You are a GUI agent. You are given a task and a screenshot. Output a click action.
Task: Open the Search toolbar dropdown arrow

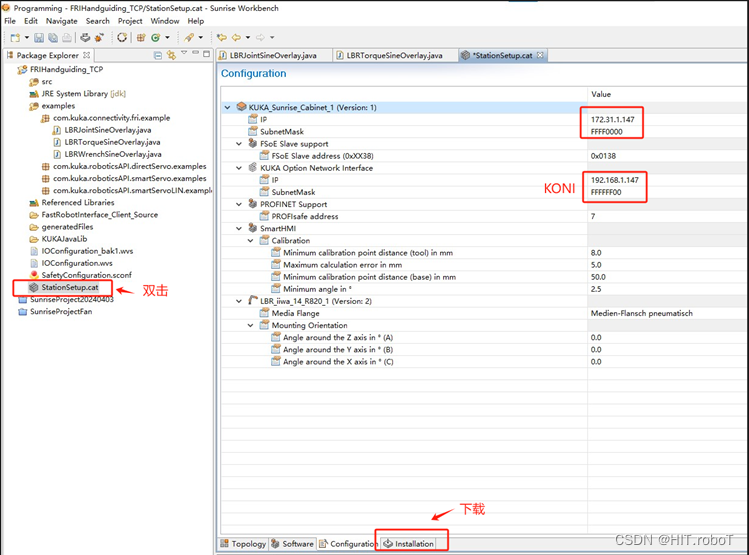coord(201,37)
